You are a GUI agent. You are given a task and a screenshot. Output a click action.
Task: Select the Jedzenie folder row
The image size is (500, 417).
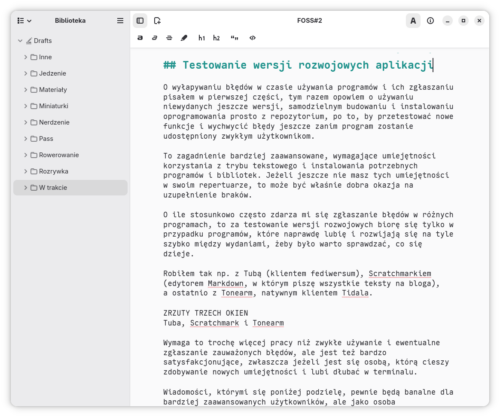pos(70,73)
